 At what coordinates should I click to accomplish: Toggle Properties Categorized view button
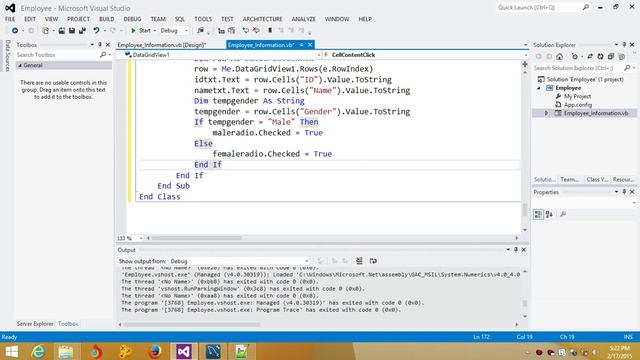(538, 214)
